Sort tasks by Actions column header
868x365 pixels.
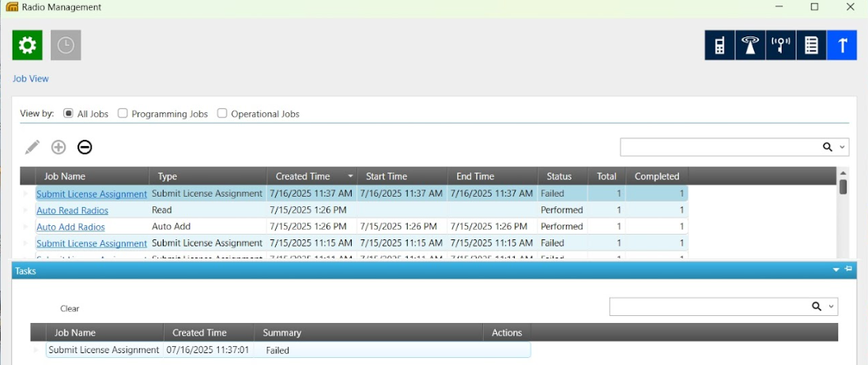click(507, 333)
